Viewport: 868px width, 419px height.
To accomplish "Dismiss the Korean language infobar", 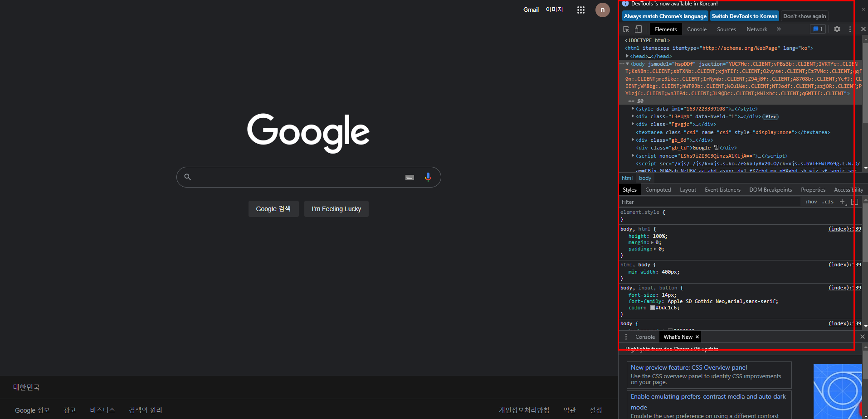I will click(x=863, y=9).
